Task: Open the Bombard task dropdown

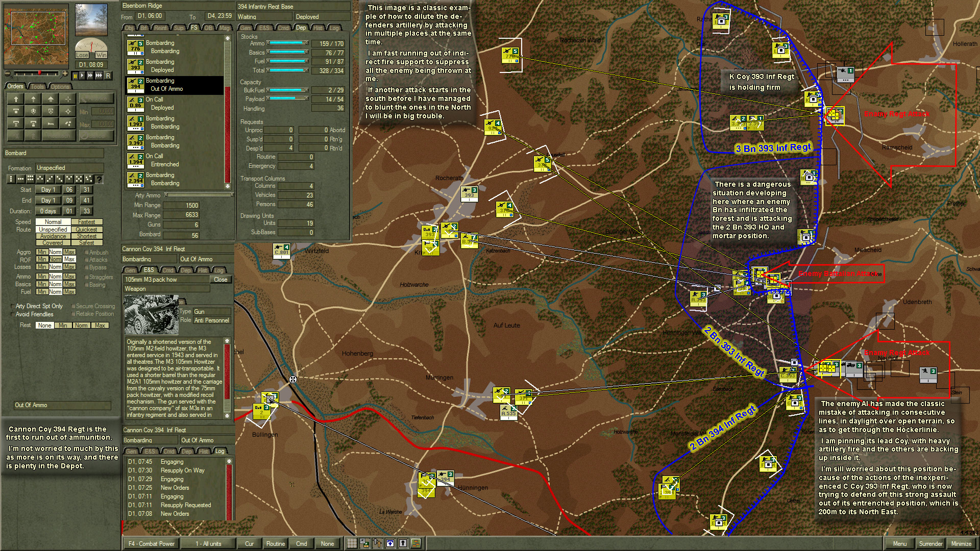Action: point(54,153)
